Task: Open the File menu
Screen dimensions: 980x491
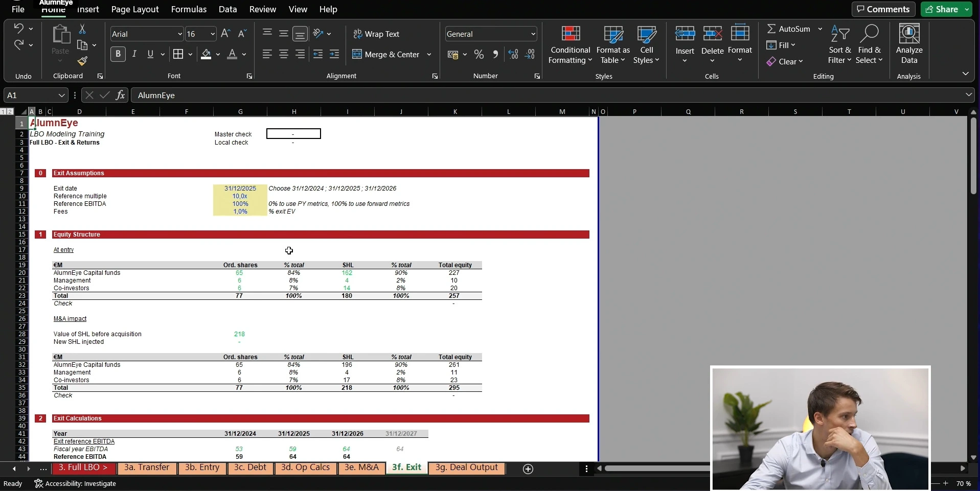Action: pyautogui.click(x=18, y=9)
